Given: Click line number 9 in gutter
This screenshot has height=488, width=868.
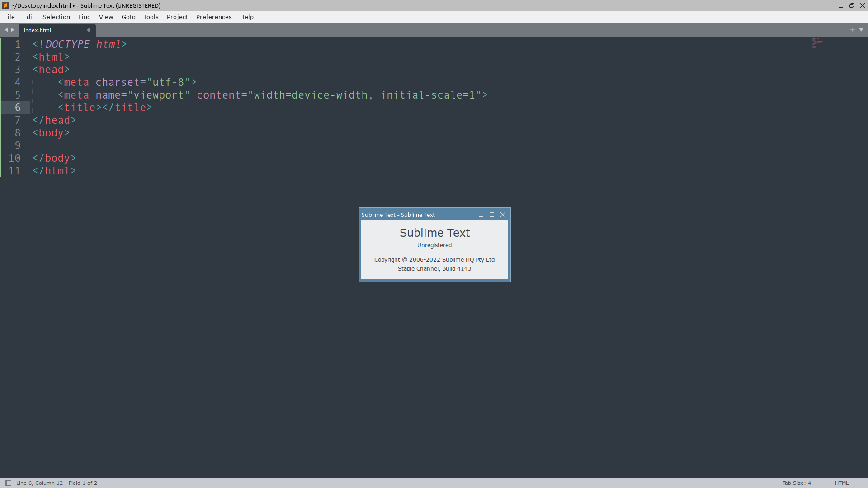Looking at the screenshot, I should (x=18, y=145).
